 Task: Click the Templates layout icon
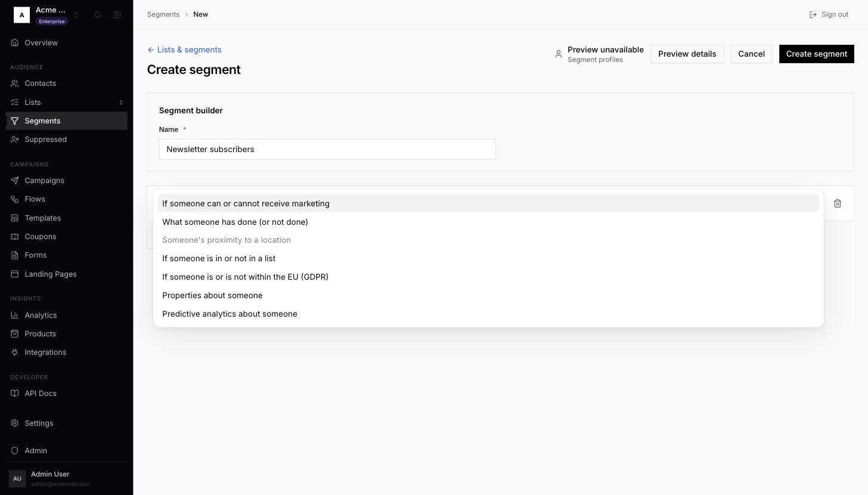coord(15,218)
